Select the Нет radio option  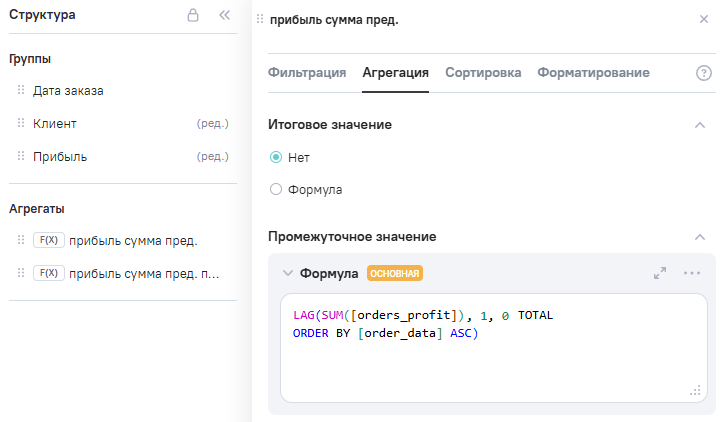[276, 158]
